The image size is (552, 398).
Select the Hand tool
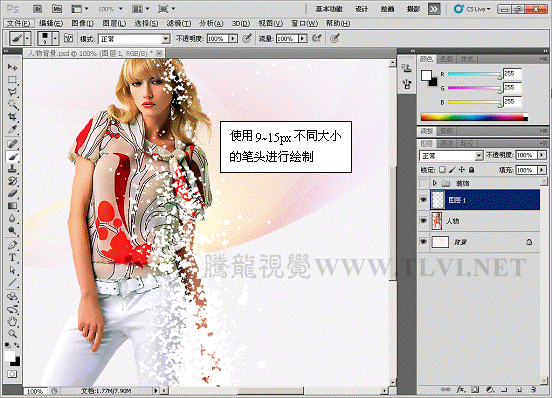12,321
